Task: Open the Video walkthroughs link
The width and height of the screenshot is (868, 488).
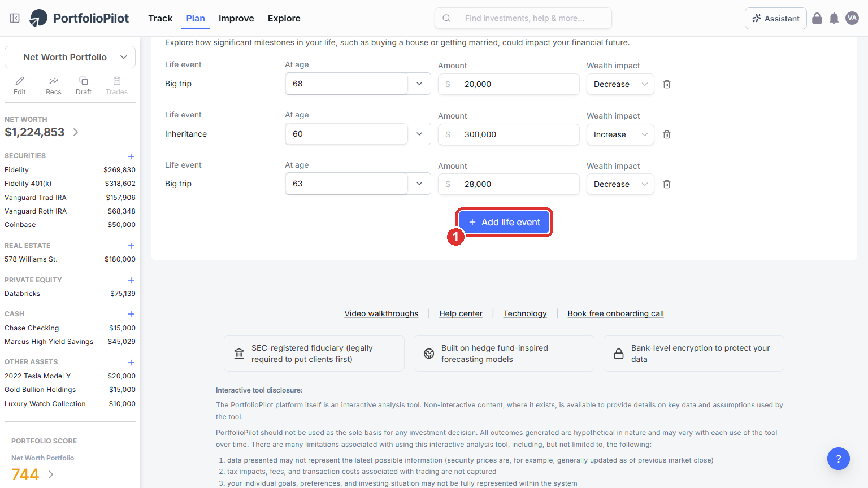Action: click(x=381, y=313)
